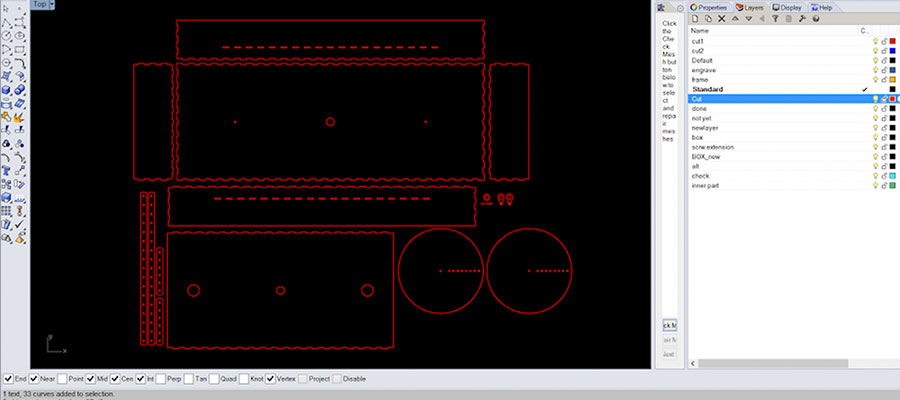Screen dimensions: 900x400
Task: Select the Rectangle tool
Action: 20,50
